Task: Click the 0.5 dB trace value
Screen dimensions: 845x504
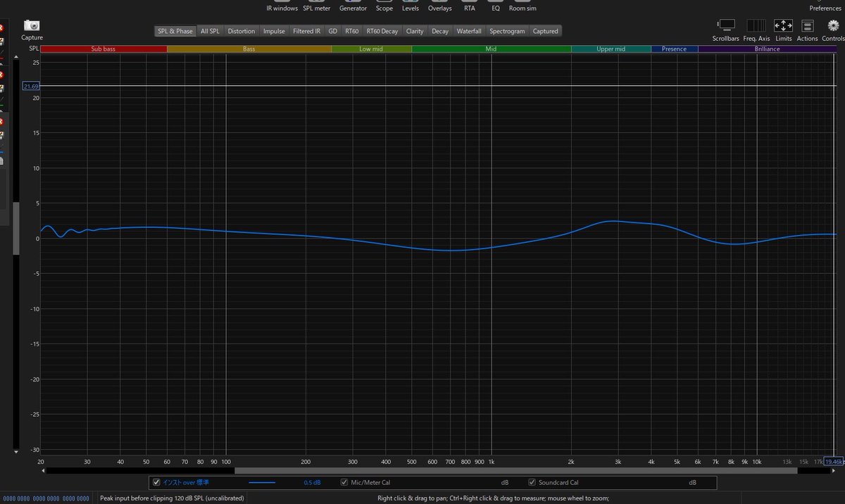Action: [313, 483]
